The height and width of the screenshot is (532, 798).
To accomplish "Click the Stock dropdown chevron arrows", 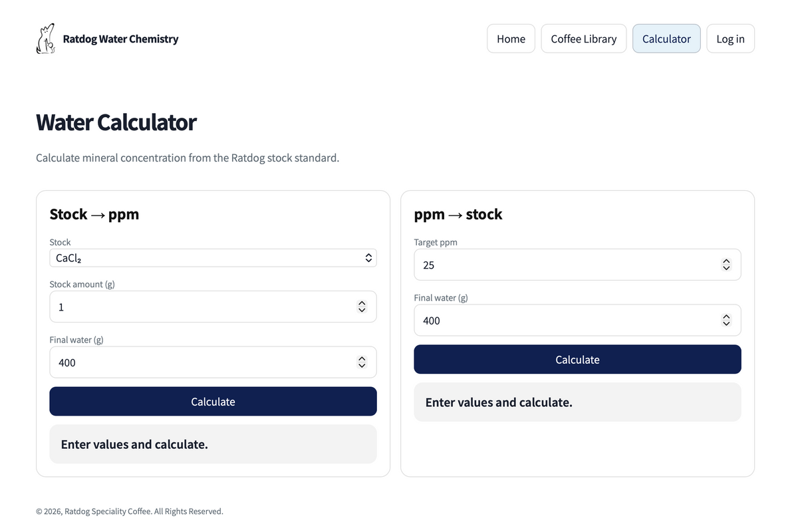I will (368, 258).
